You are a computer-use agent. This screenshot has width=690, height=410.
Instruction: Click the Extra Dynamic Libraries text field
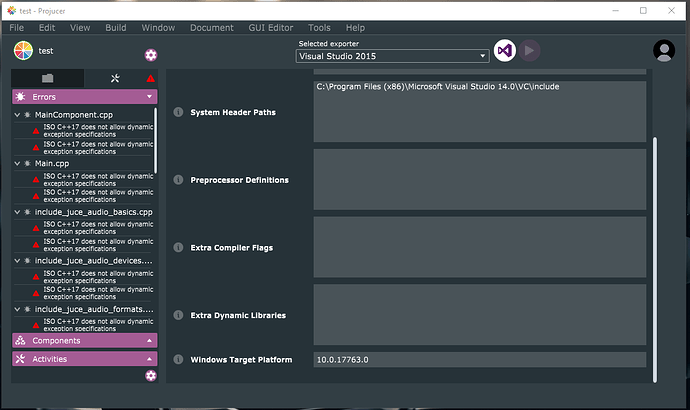480,315
